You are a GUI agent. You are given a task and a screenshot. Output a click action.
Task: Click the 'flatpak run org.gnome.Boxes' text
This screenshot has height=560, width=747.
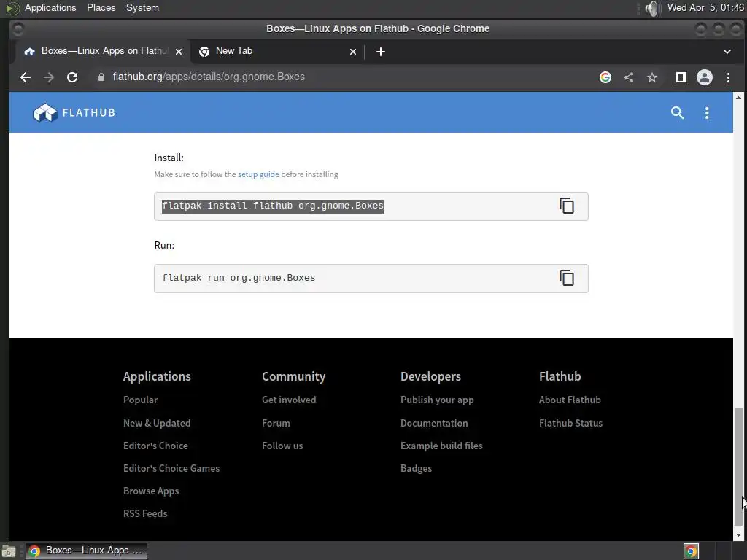coord(239,278)
